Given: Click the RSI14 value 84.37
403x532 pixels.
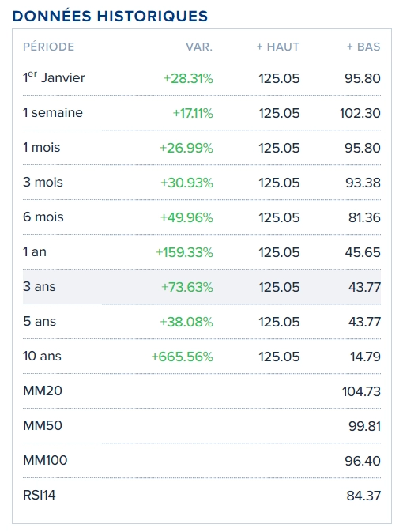Looking at the screenshot, I should click(363, 496).
